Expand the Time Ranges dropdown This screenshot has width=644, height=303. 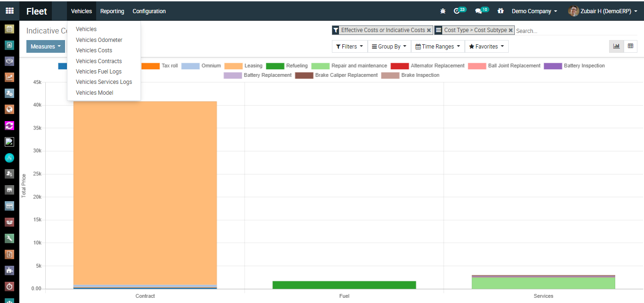[x=438, y=46]
